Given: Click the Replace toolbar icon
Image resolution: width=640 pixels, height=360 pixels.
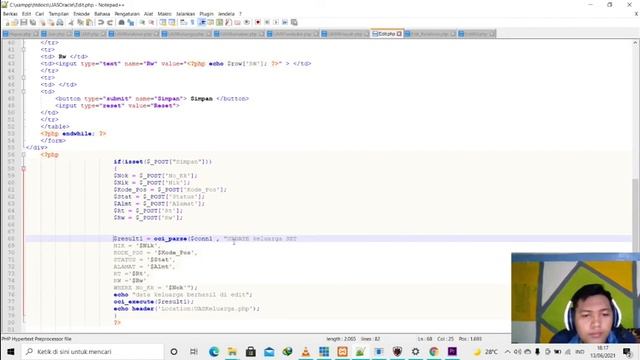Looking at the screenshot, I should pyautogui.click(x=131, y=22).
